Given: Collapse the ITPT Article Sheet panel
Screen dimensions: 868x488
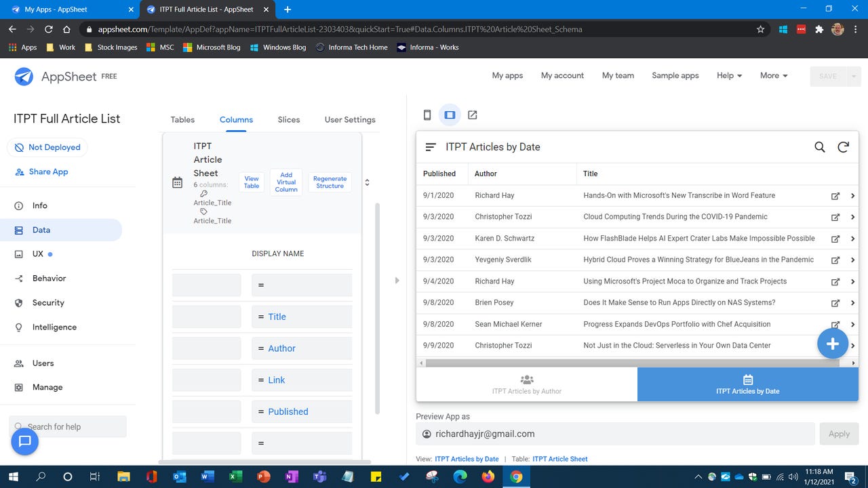Looking at the screenshot, I should pyautogui.click(x=367, y=182).
